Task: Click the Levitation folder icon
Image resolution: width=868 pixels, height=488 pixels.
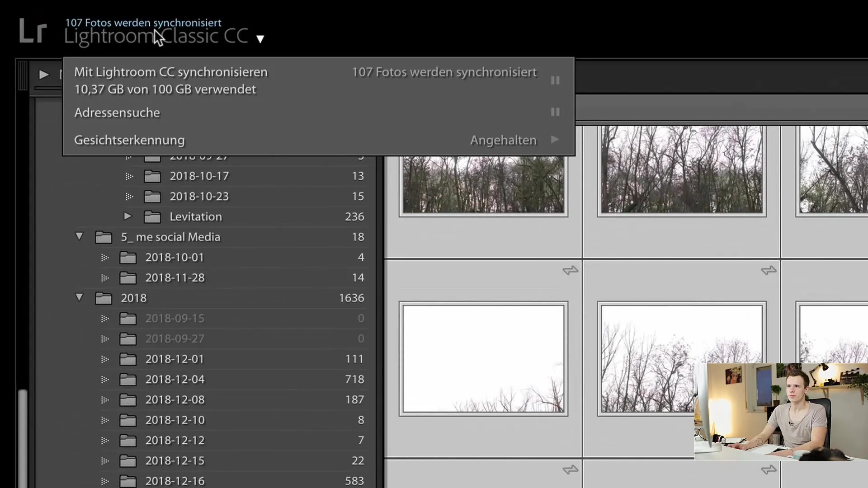Action: coord(152,217)
